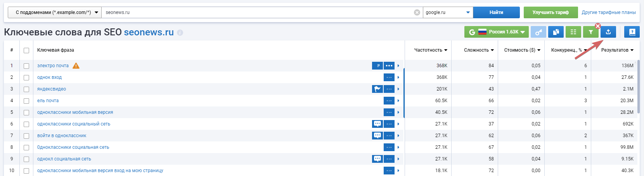
Task: Sort by Стоимость ($) column
Action: point(522,50)
